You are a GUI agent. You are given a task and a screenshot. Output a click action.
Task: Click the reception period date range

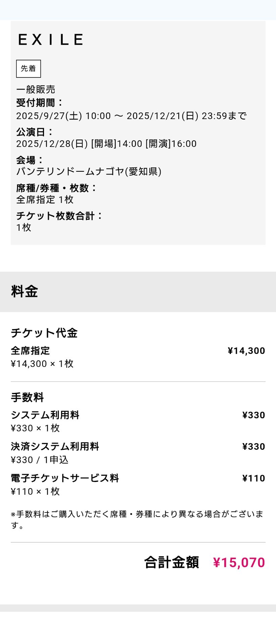pos(131,116)
